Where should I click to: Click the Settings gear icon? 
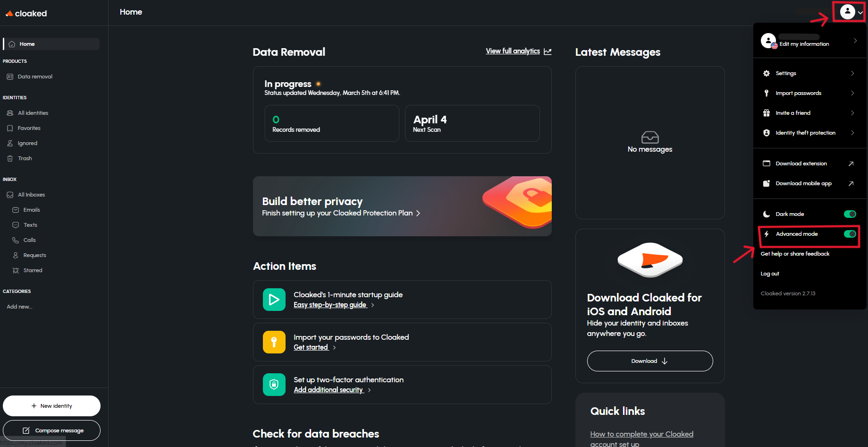click(767, 73)
